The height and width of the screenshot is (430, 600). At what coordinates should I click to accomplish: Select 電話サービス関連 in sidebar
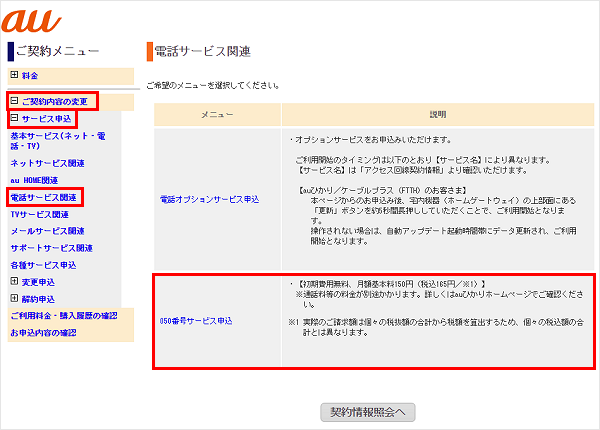point(43,197)
